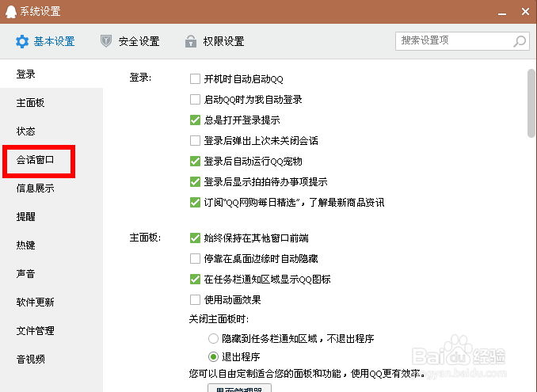The height and width of the screenshot is (392, 537).
Task: Click the 系统设置 title text
Action: [x=40, y=11]
